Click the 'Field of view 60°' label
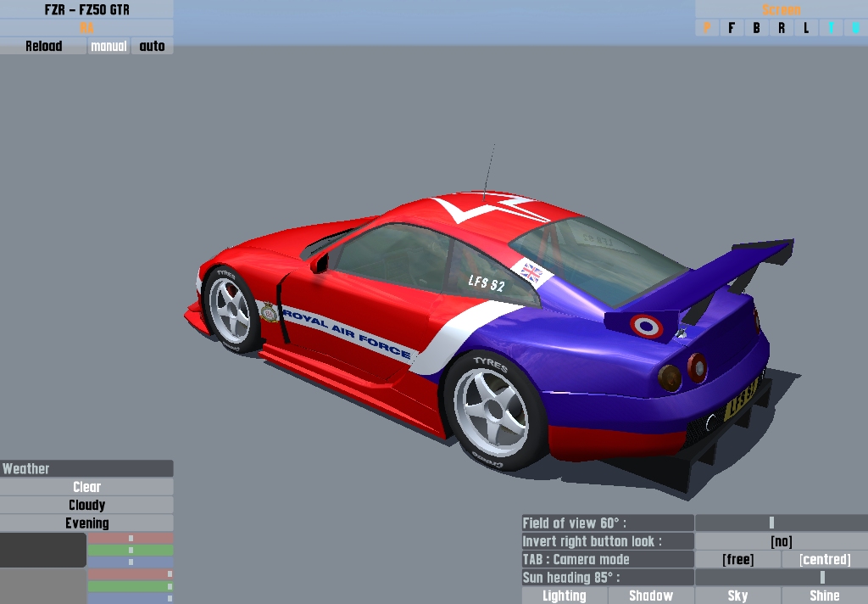 [x=608, y=523]
